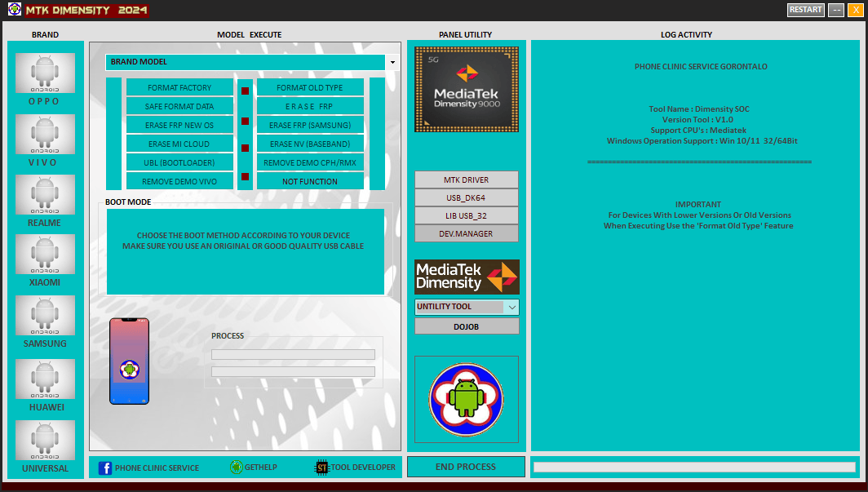Click the MediaTek Dimensity logo

466,277
